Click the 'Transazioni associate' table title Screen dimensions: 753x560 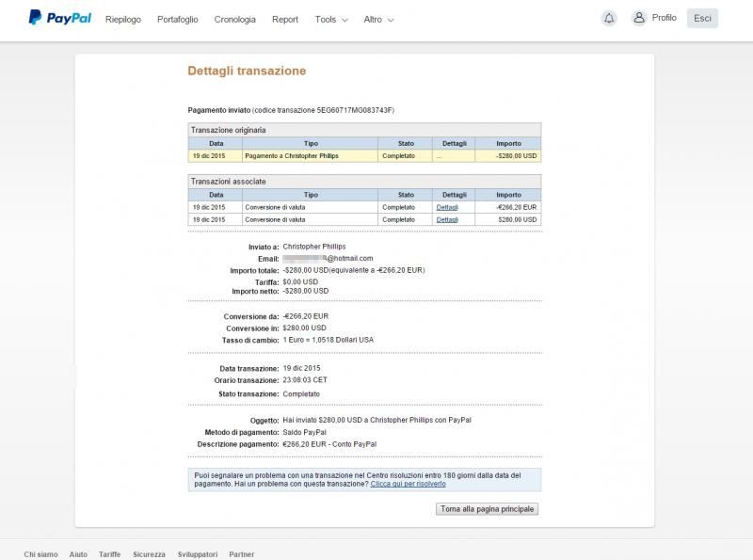[x=228, y=182]
